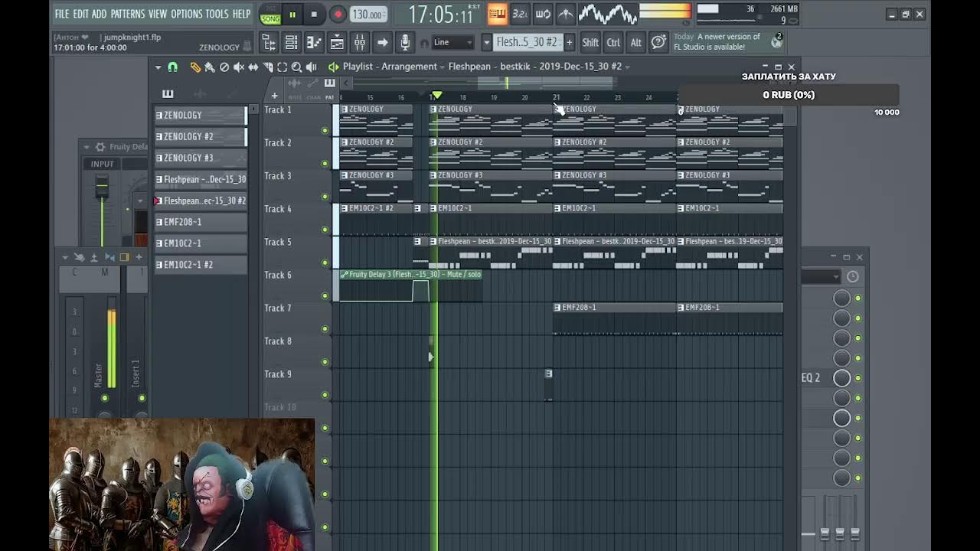Open the right panel preset dropdown
The width and height of the screenshot is (980, 551).
pyautogui.click(x=820, y=277)
